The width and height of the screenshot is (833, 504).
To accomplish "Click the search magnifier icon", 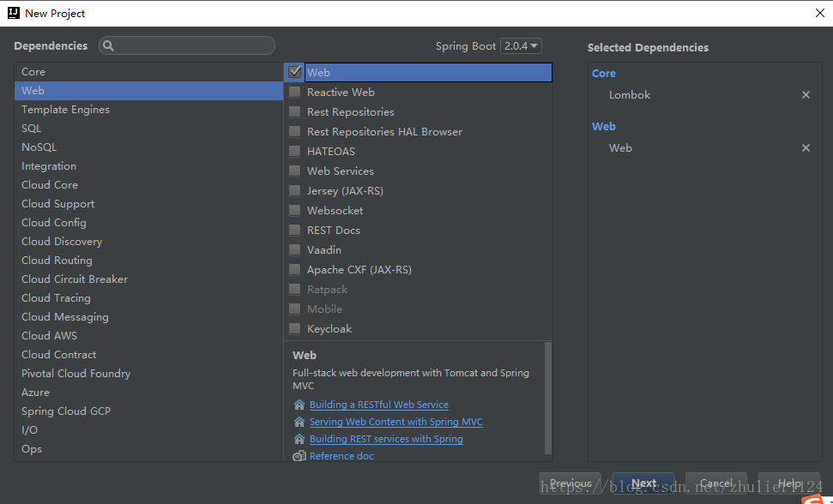I will coord(109,46).
